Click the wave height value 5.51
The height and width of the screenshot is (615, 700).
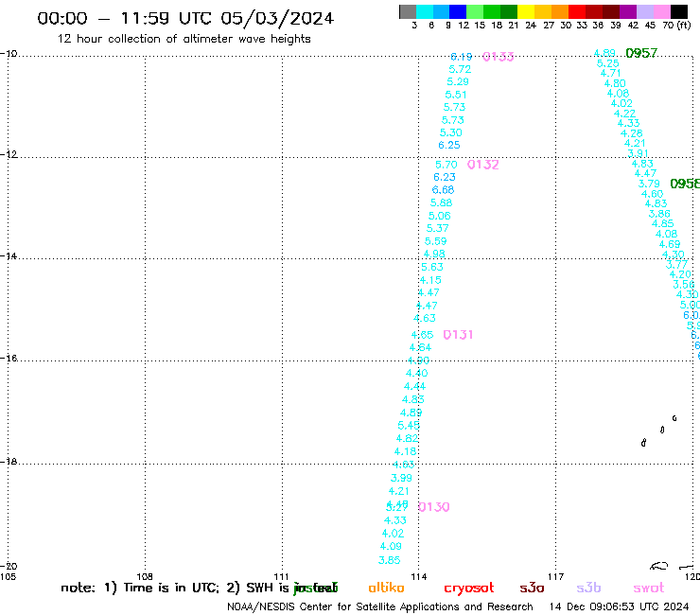pyautogui.click(x=456, y=96)
